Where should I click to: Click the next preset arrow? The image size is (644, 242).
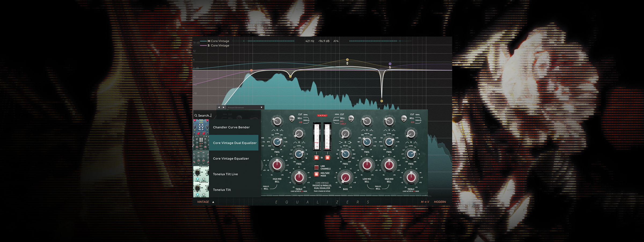point(224,107)
